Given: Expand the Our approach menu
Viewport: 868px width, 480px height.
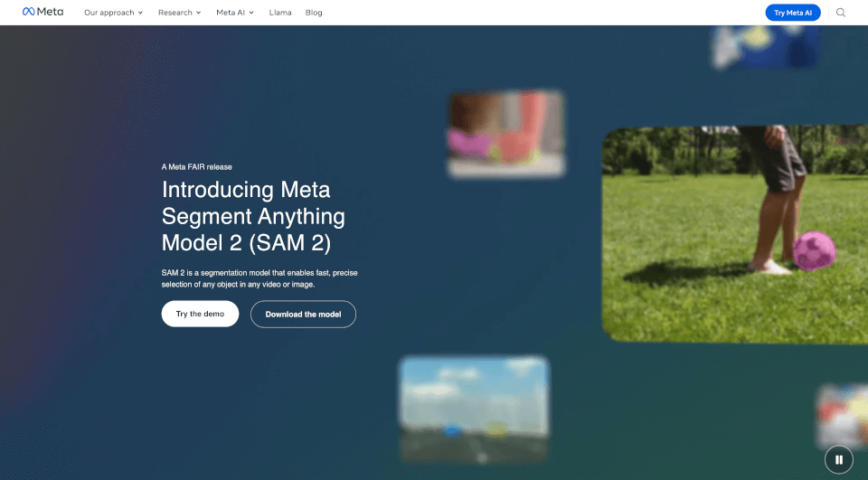Looking at the screenshot, I should point(114,12).
